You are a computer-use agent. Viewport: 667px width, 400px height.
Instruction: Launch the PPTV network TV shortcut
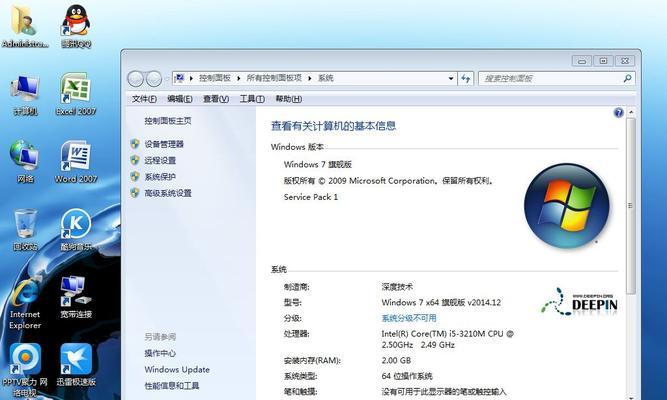pos(25,370)
